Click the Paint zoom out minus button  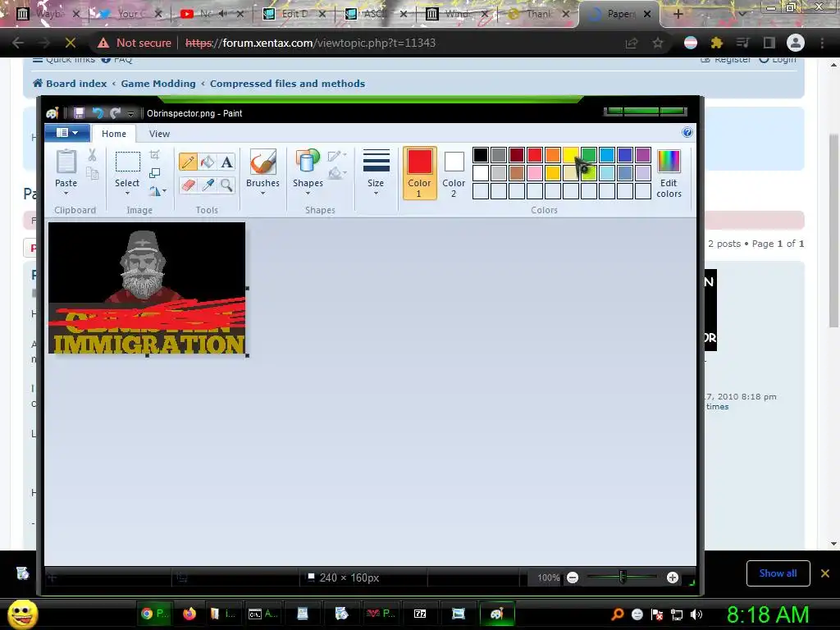pos(573,577)
